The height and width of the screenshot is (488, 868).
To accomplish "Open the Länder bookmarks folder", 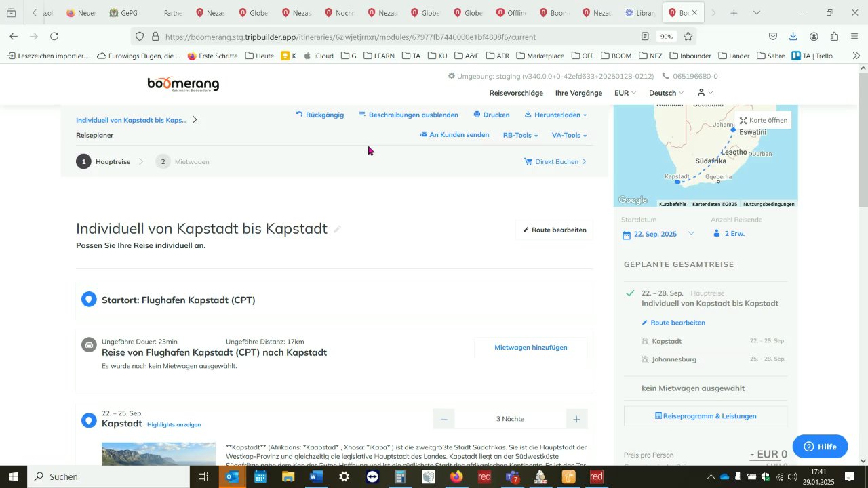I will 734,56.
